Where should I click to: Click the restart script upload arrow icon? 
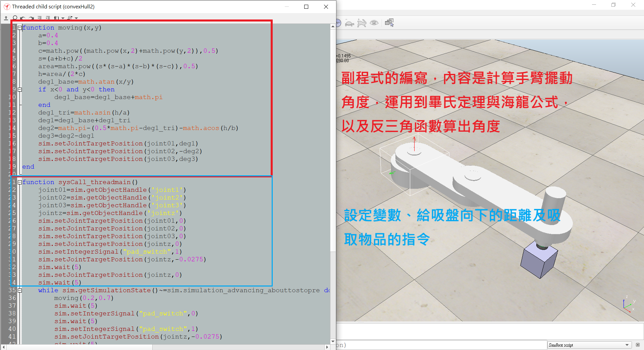click(x=6, y=18)
